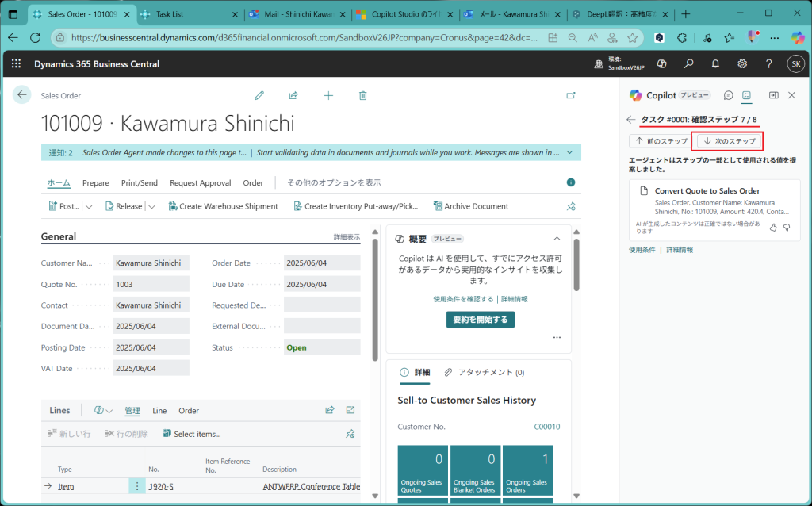
Task: Pop out the Copilot pane icon
Action: tap(774, 95)
